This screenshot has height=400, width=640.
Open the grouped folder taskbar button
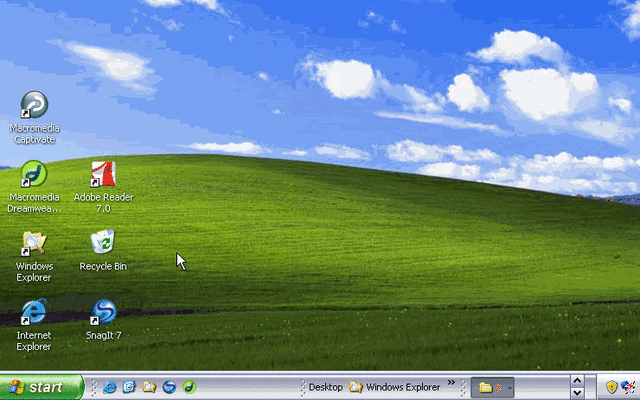click(x=492, y=387)
